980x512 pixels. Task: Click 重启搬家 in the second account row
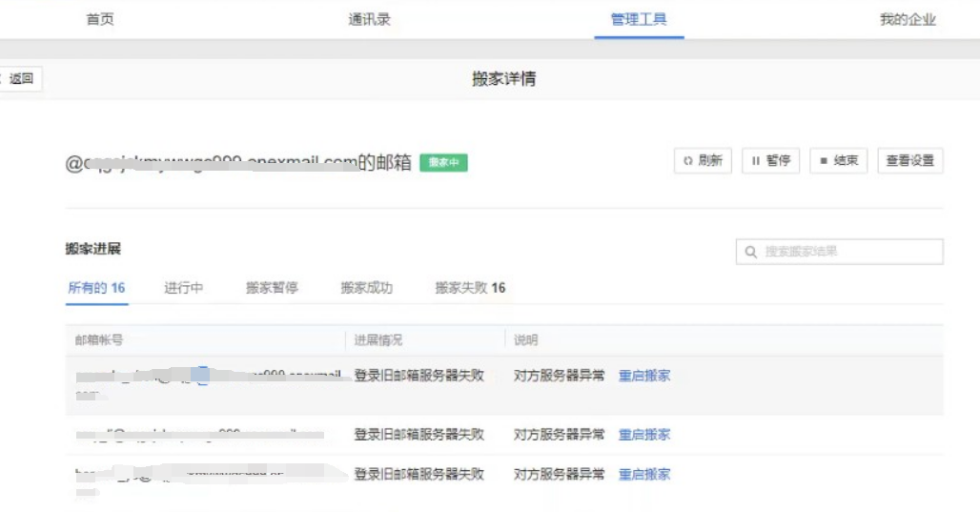[x=644, y=435]
